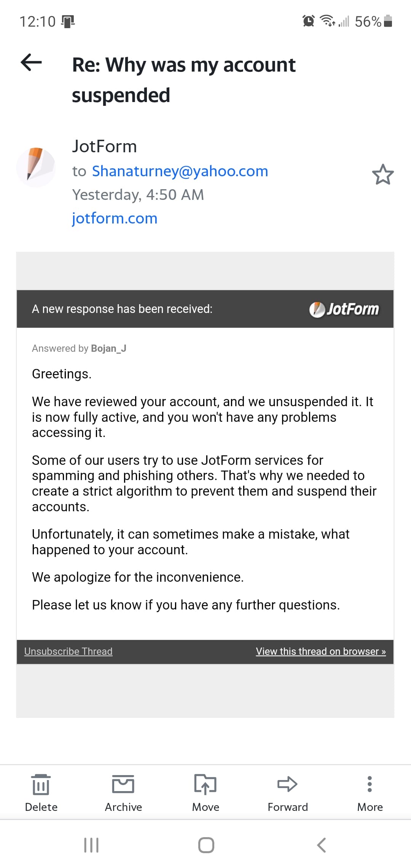Image resolution: width=411 pixels, height=868 pixels.
Task: Move email to another folder
Action: pyautogui.click(x=205, y=791)
